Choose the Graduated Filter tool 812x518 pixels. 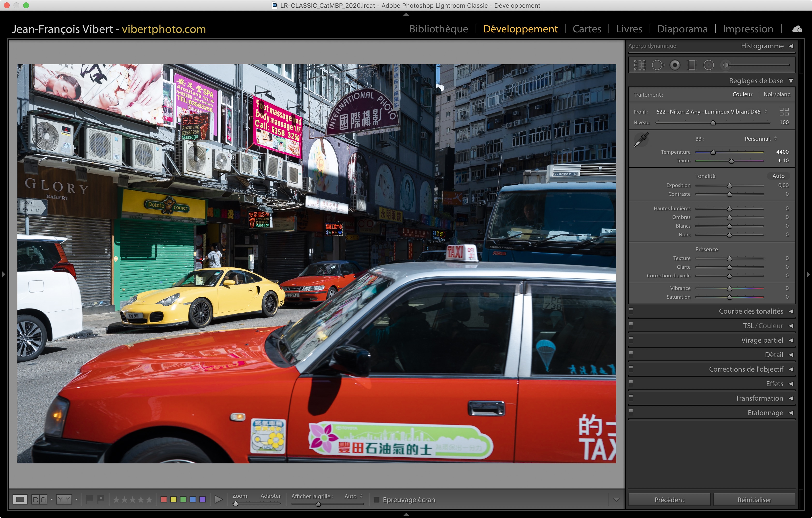(692, 65)
